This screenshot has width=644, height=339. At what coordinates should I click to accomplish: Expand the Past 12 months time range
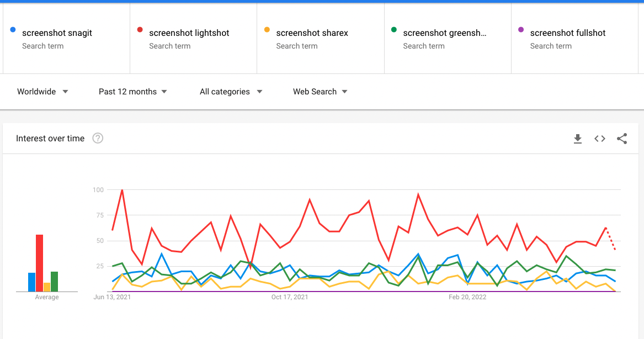coord(133,92)
